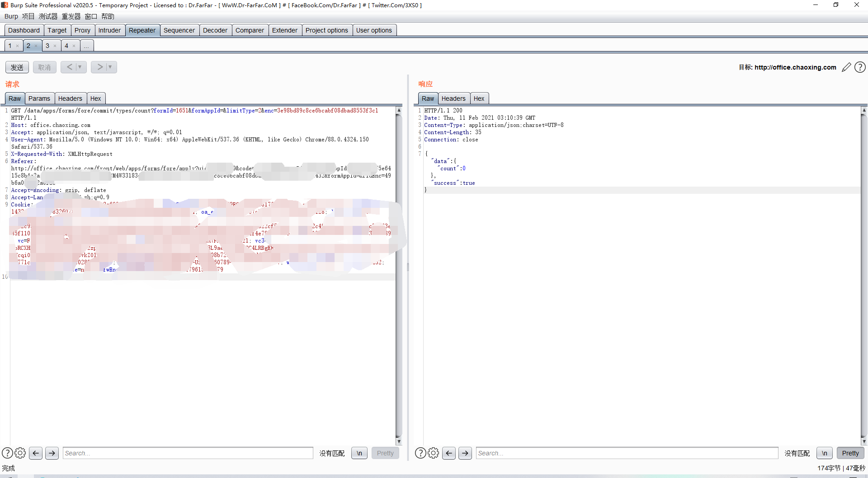Click the edit target pencil icon

(846, 67)
